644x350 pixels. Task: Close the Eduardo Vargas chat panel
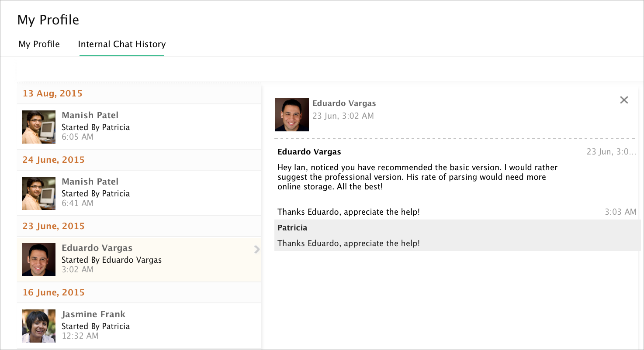point(624,100)
